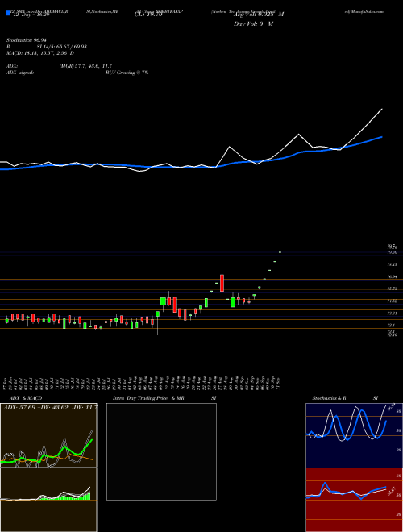This screenshot has height=532, width=403.
Task: Click the 'CL: 19.70' closing price text
Action: point(148,15)
